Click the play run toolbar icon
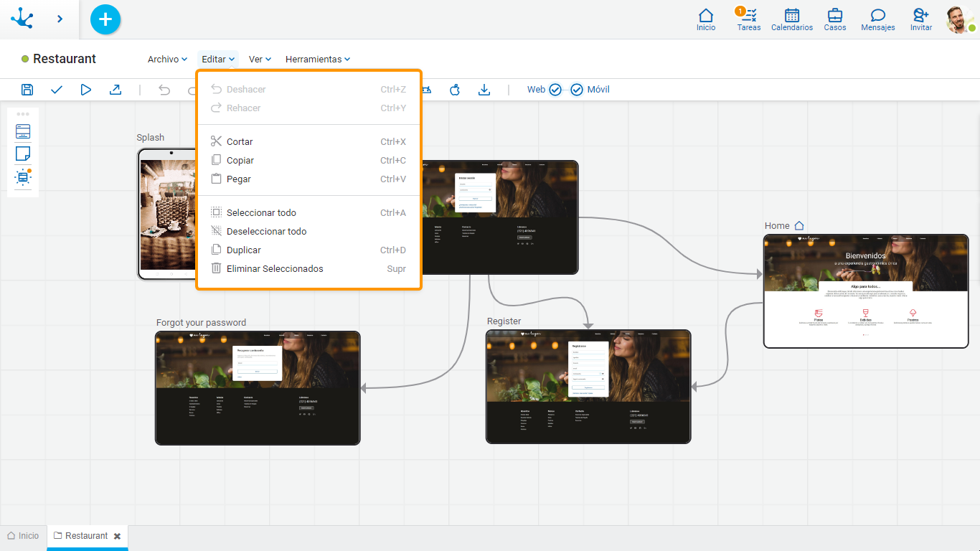The height and width of the screenshot is (551, 980). (x=86, y=90)
